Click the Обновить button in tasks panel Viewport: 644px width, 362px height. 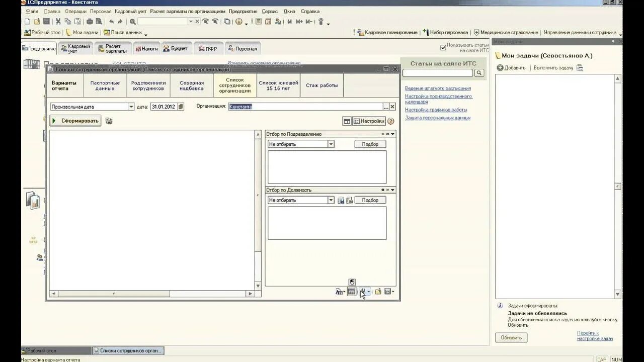pos(511,338)
